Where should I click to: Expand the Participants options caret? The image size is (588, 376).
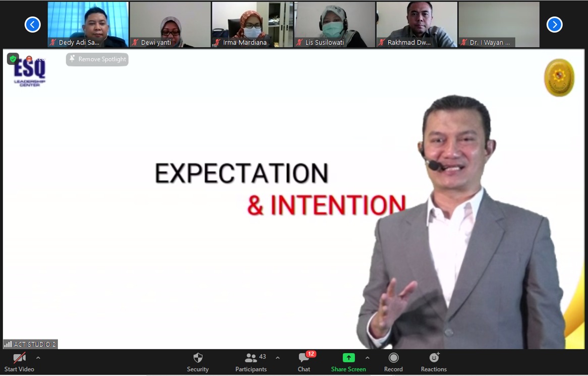[277, 358]
